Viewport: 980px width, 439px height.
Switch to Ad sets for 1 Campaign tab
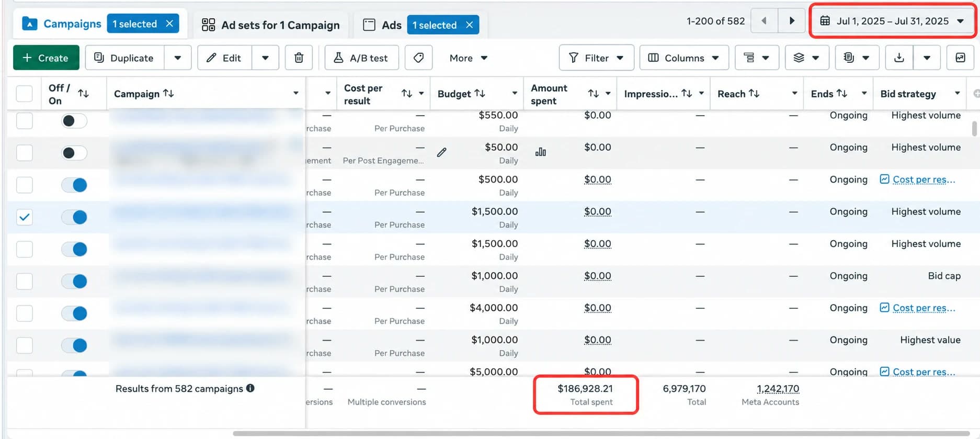pos(270,25)
